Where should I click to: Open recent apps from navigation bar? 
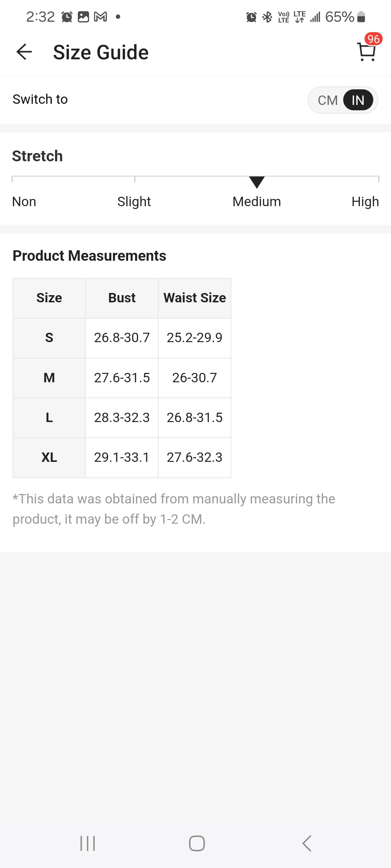coord(88,843)
